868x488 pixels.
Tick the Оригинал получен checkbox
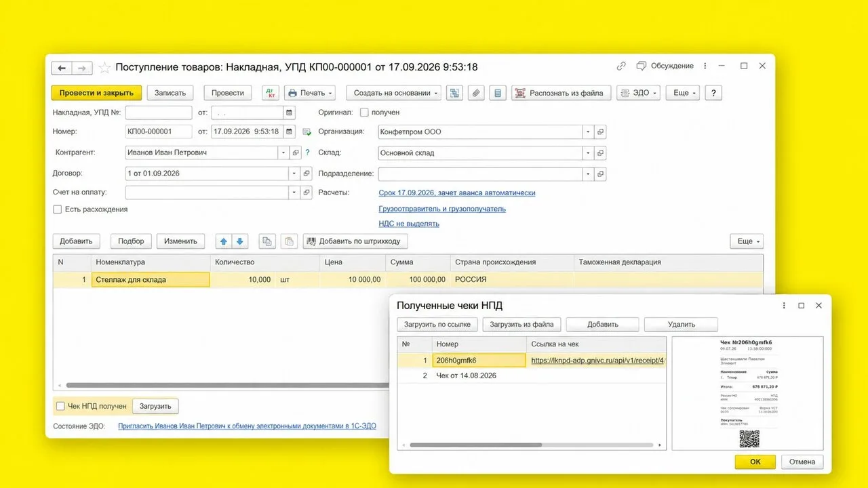[x=364, y=113]
